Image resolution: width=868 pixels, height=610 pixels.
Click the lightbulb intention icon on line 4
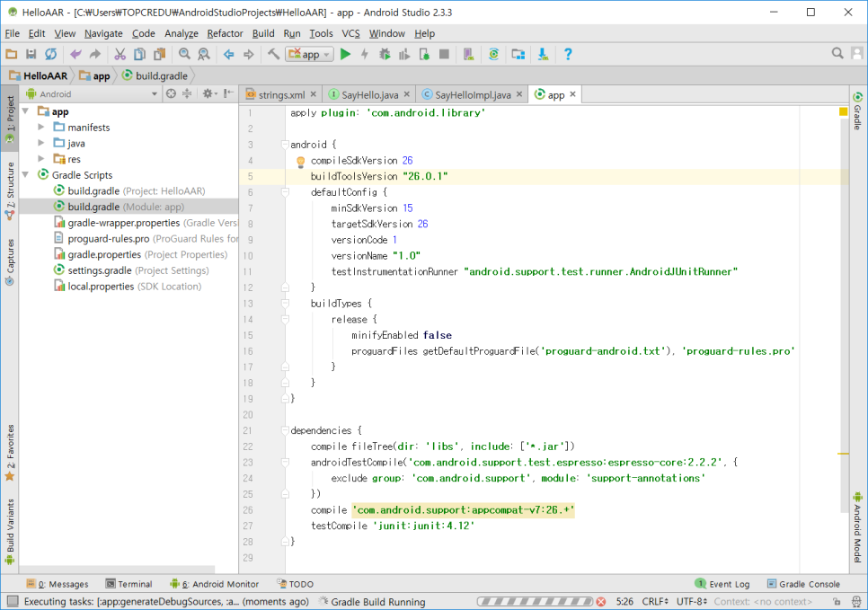pos(301,162)
